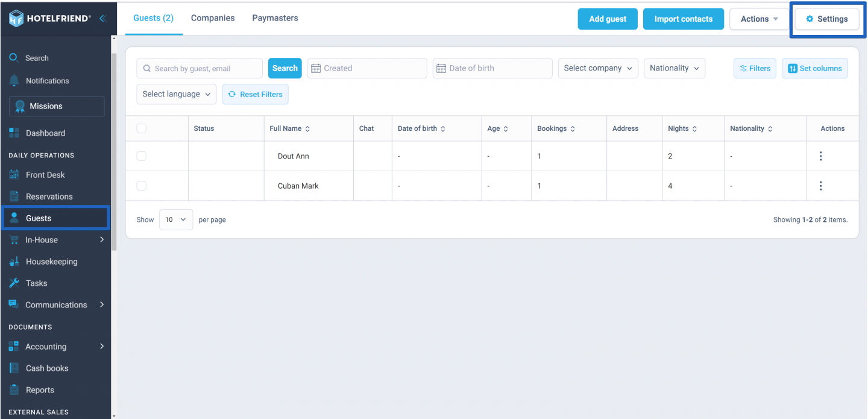The height and width of the screenshot is (419, 868).
Task: Click the In-House cart icon
Action: (14, 240)
